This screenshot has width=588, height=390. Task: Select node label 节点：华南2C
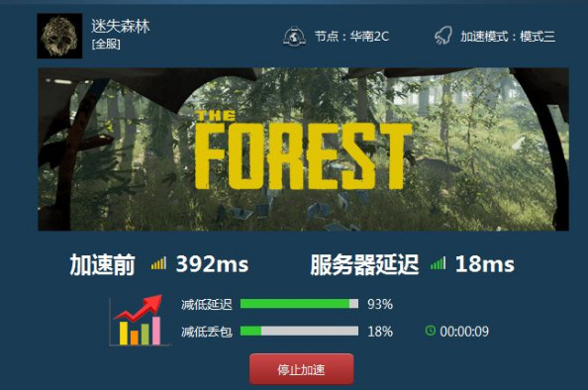(351, 37)
